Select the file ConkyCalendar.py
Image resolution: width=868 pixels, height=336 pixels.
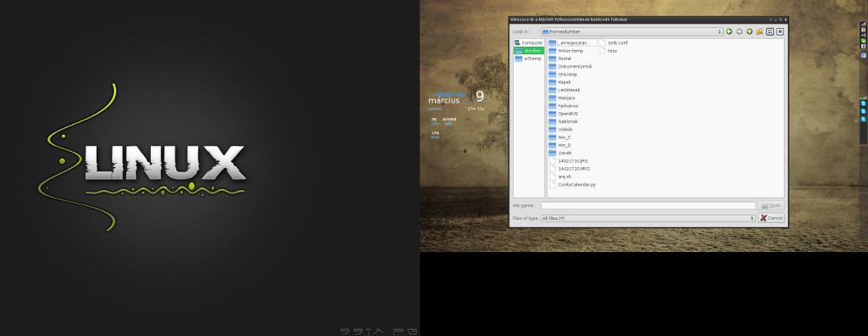click(572, 184)
